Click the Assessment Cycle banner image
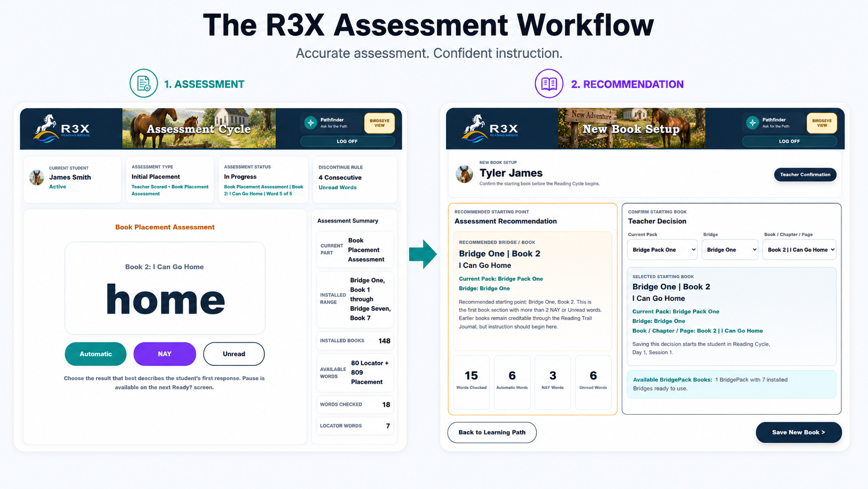Image resolution: width=868 pixels, height=489 pixels. [x=199, y=128]
